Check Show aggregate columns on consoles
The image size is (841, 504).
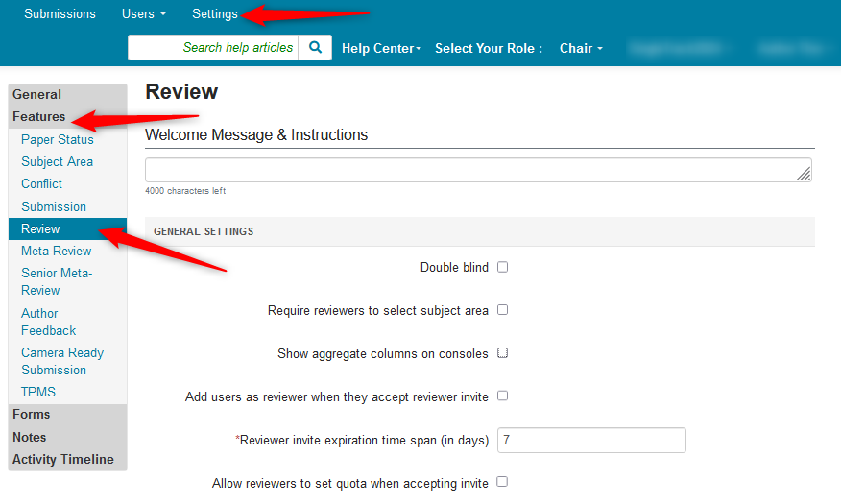[502, 353]
